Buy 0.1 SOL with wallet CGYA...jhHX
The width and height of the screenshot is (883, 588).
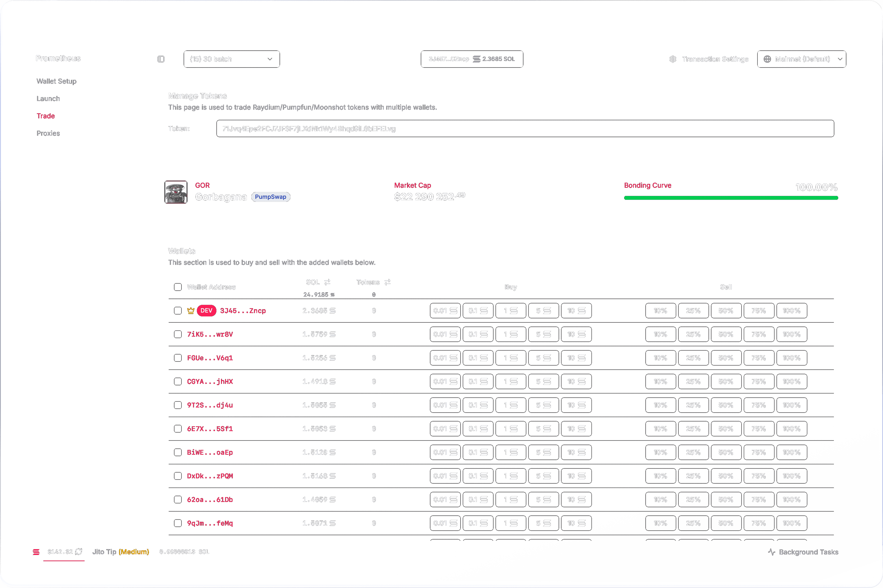(x=477, y=381)
